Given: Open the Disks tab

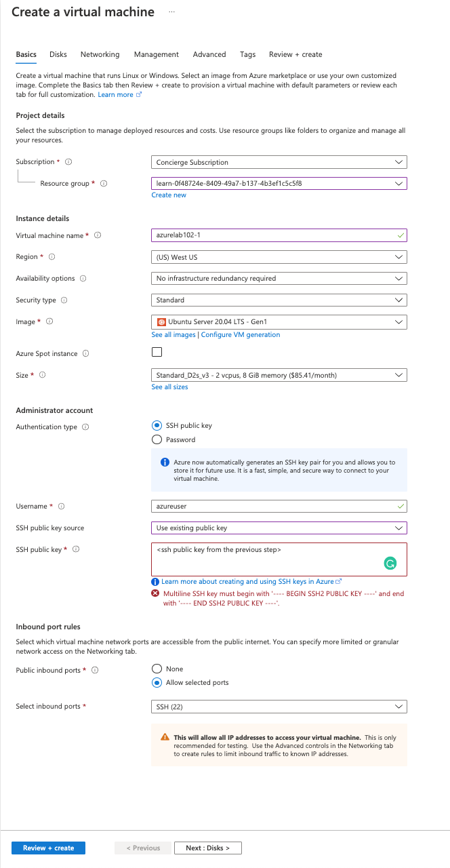Looking at the screenshot, I should (58, 54).
